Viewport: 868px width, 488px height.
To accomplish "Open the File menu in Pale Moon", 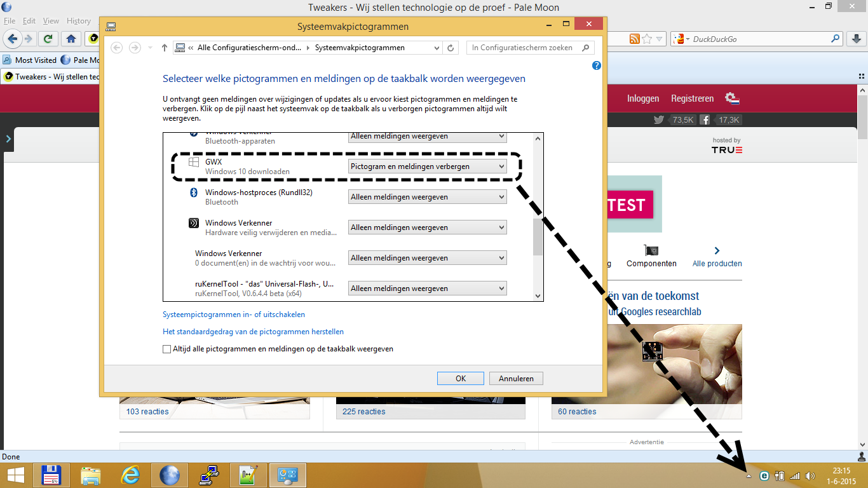I will tap(10, 21).
